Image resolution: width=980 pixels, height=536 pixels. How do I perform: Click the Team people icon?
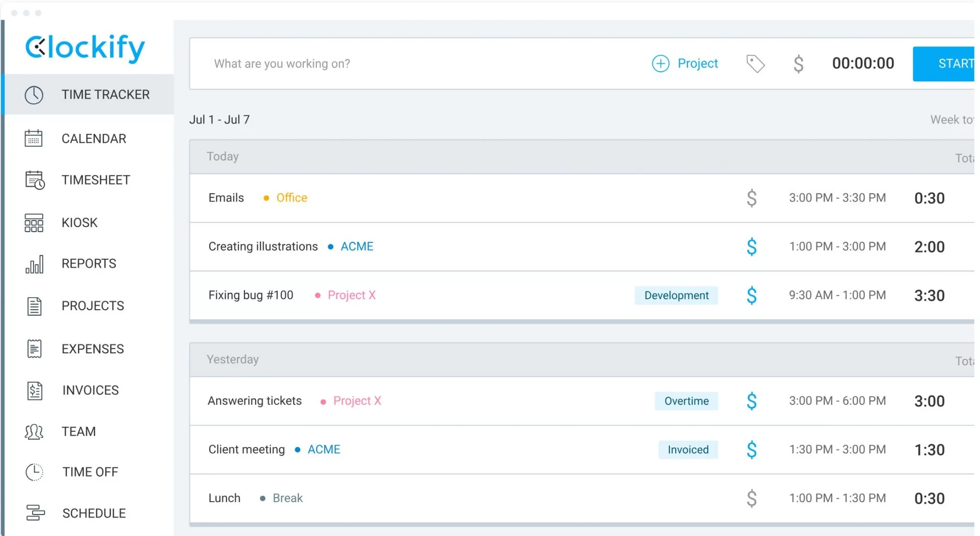pyautogui.click(x=34, y=432)
